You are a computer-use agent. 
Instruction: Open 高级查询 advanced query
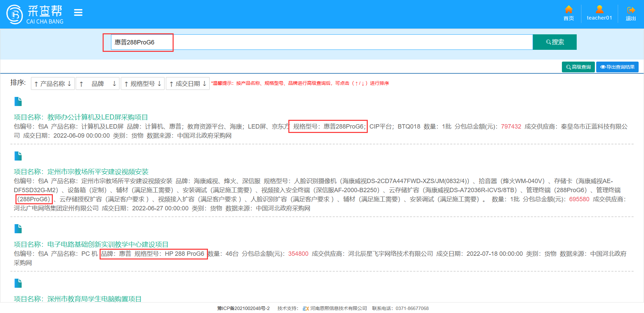pos(578,67)
